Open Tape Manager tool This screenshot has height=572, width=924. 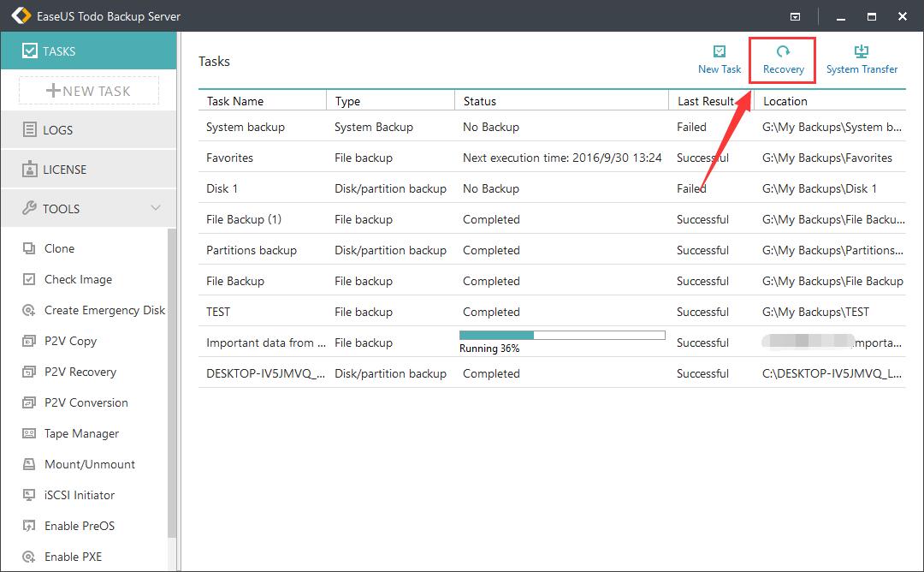[x=82, y=433]
